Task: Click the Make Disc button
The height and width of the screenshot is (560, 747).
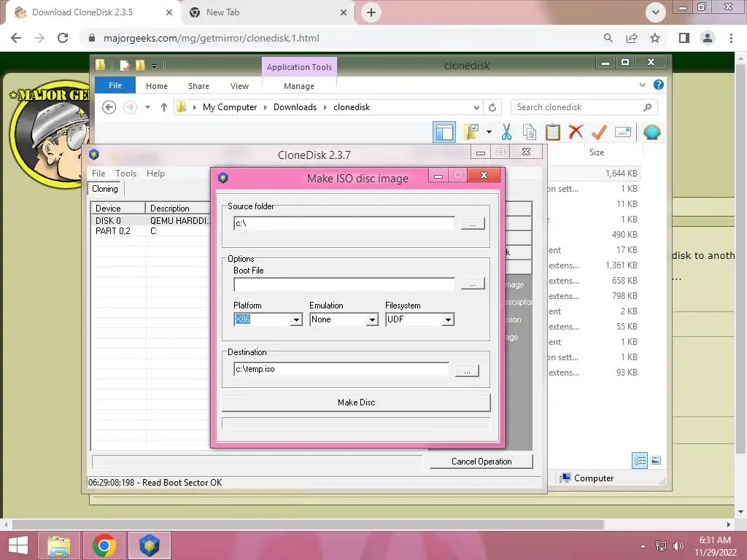Action: (x=356, y=402)
